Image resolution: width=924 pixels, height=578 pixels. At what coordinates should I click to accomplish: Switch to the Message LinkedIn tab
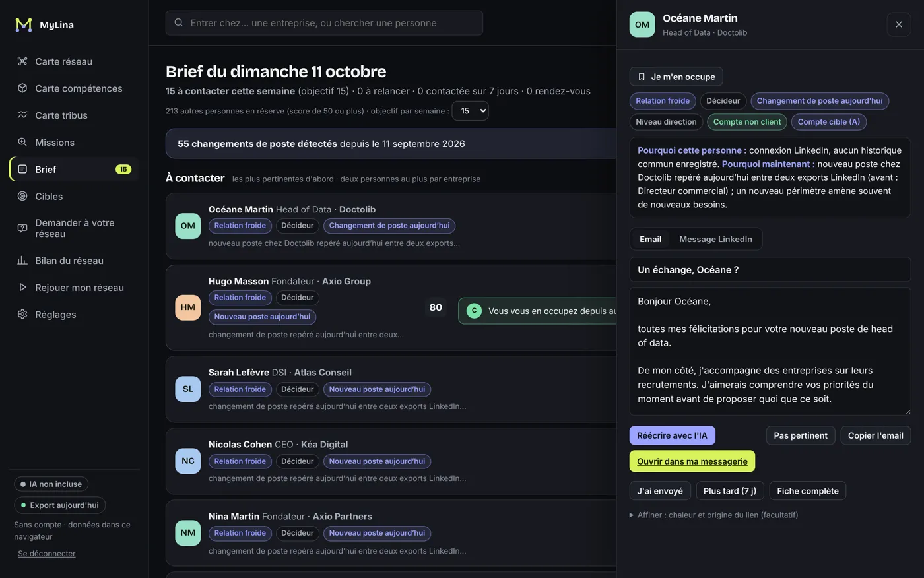(x=715, y=240)
